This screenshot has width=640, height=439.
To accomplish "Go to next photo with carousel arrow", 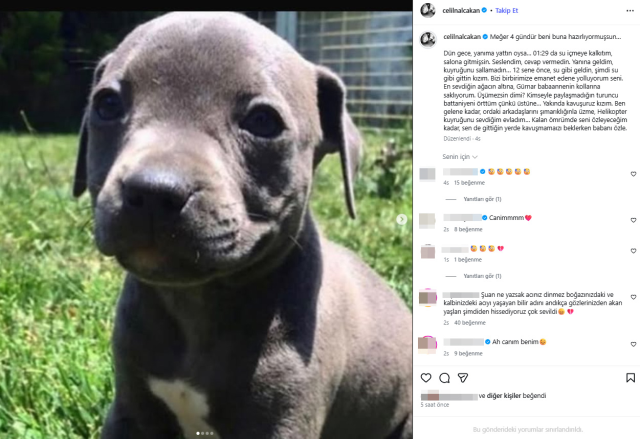I will click(402, 219).
